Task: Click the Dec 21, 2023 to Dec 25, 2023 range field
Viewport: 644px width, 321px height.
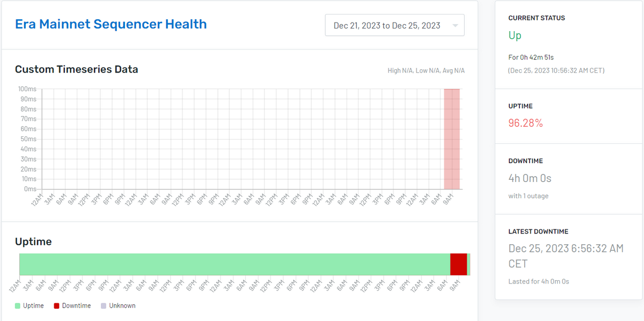Action: 394,25
